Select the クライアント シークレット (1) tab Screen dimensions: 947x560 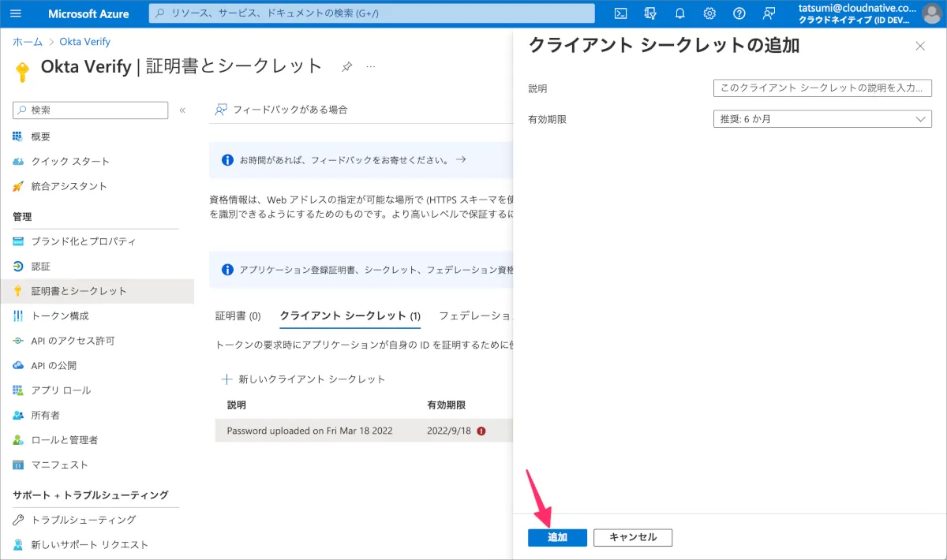(x=350, y=315)
